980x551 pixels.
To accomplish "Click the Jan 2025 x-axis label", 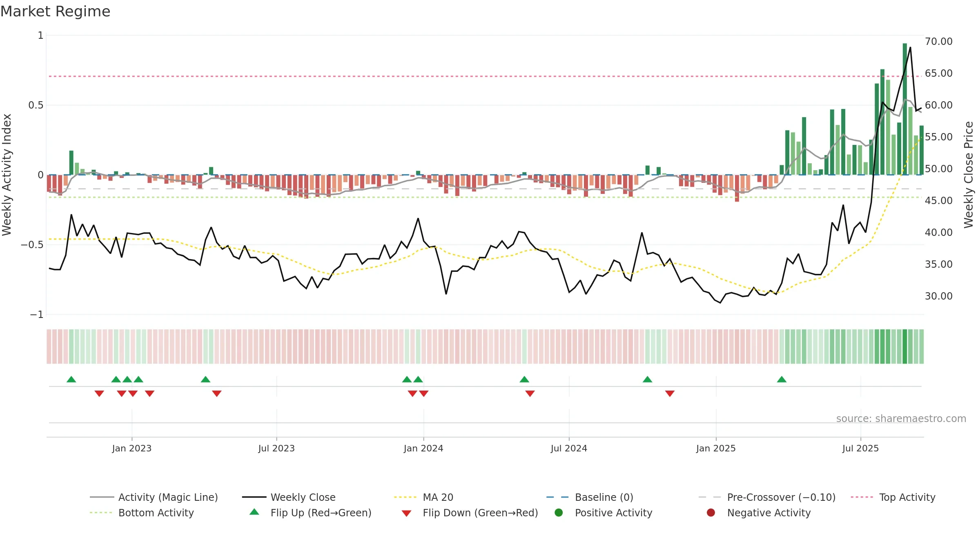I will pos(716,448).
